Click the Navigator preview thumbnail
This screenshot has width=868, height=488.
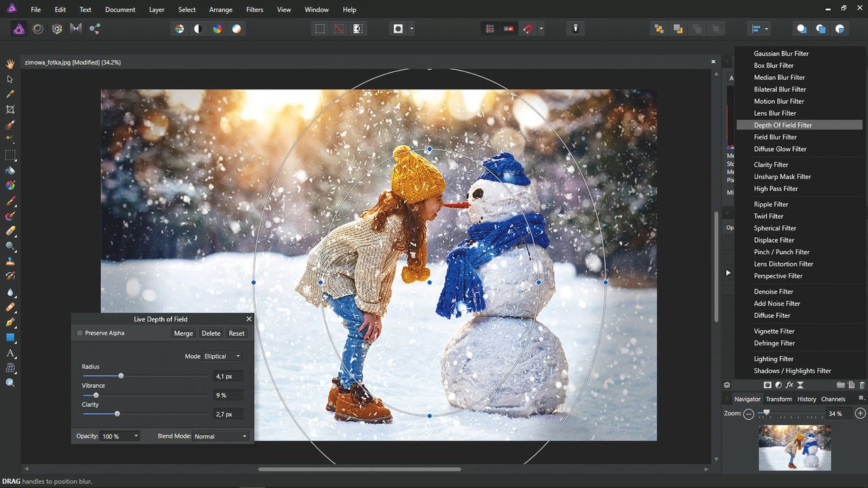(x=795, y=447)
